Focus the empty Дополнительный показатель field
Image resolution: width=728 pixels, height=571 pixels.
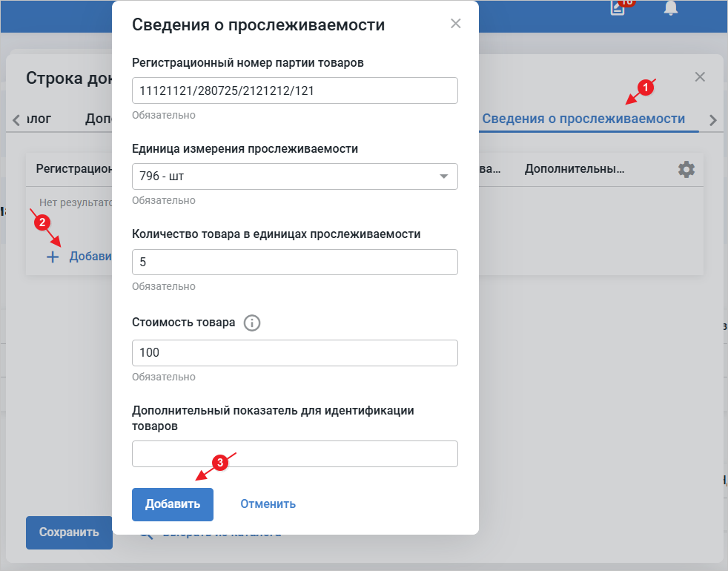294,454
